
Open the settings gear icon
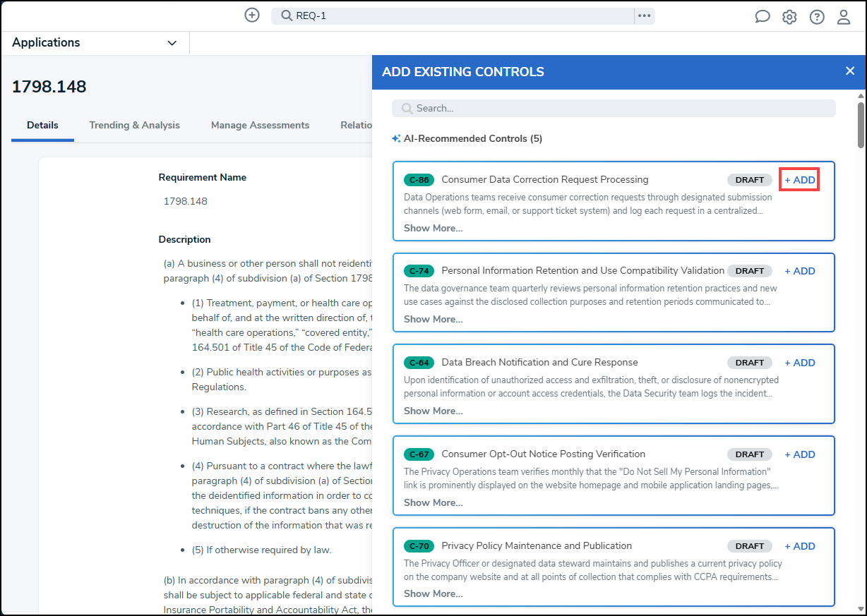(789, 17)
